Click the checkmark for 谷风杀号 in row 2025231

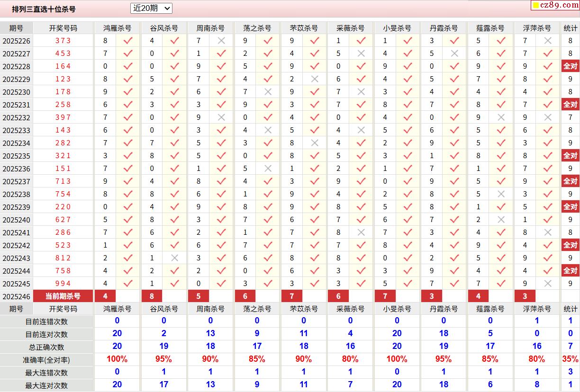pyautogui.click(x=174, y=105)
